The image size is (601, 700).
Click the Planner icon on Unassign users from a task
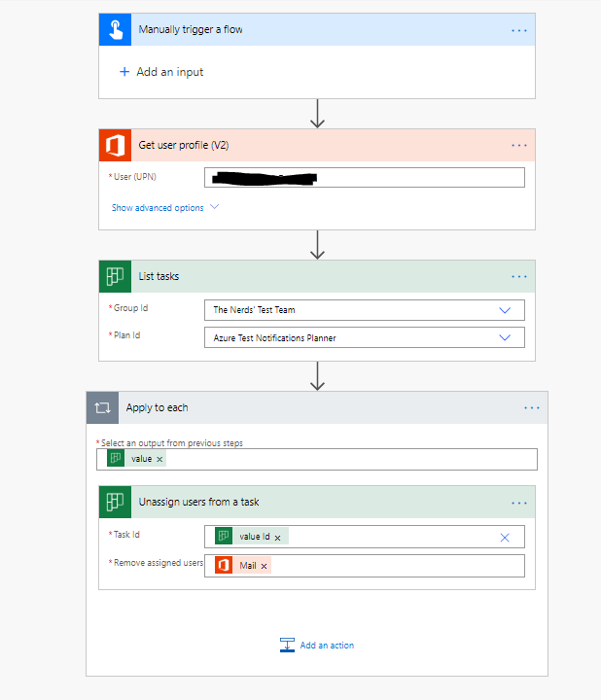(115, 502)
